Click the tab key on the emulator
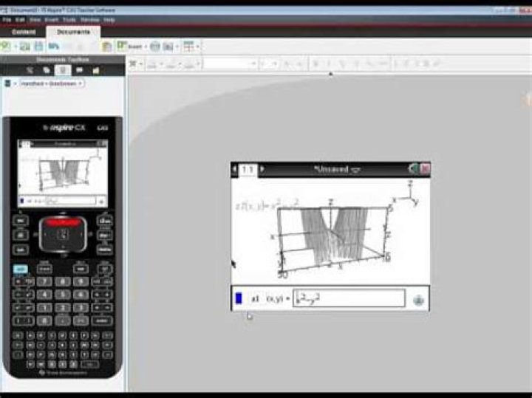532x398 pixels. point(21,250)
